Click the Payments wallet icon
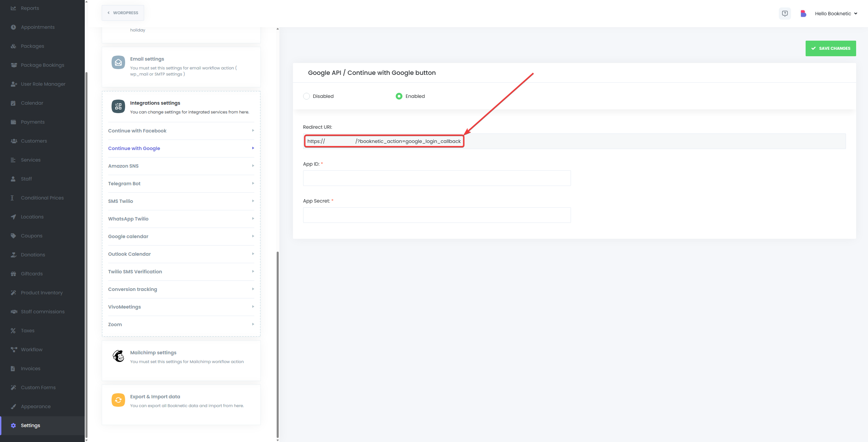Screen dimensions: 868x442 point(13,122)
